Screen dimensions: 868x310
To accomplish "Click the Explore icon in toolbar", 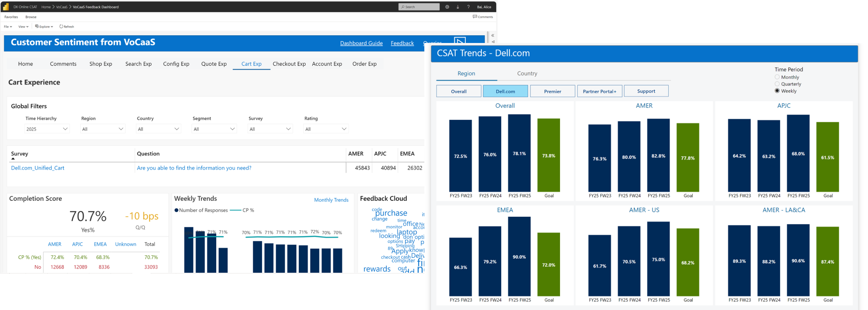I will pos(37,27).
